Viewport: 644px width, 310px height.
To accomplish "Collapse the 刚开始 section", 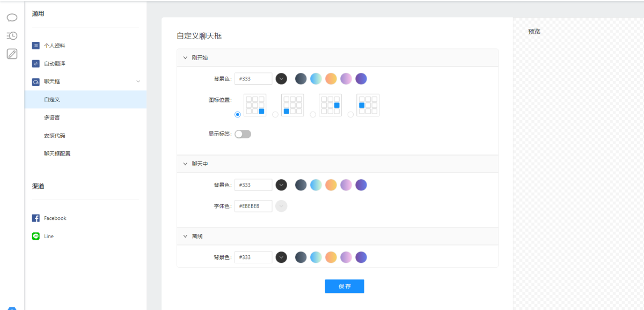I will (x=185, y=57).
